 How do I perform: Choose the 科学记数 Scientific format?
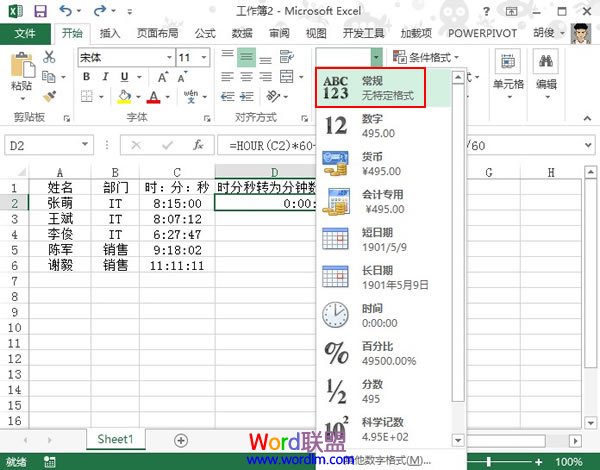384,429
